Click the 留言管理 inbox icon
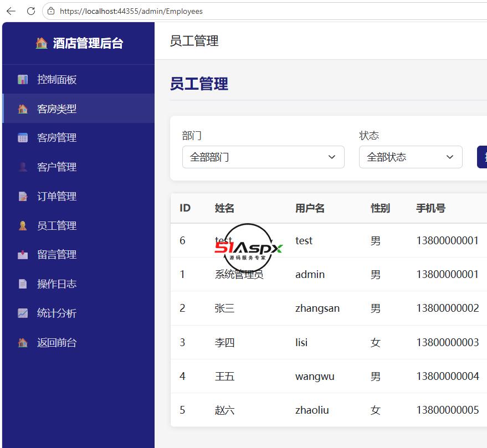 click(x=23, y=255)
